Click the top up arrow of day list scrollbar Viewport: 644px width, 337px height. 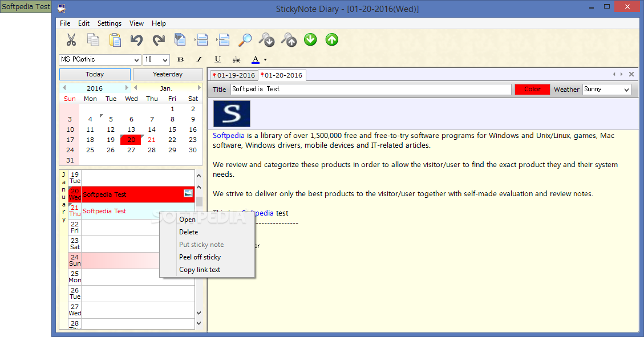(199, 176)
